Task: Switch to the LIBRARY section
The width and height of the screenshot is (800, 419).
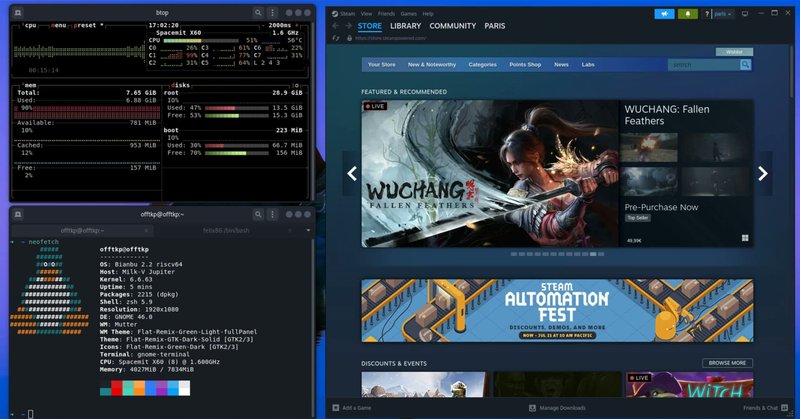Action: coord(406,26)
